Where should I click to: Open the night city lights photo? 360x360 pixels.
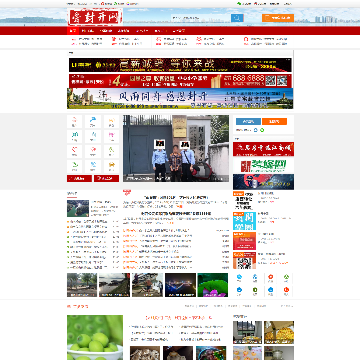point(180,285)
